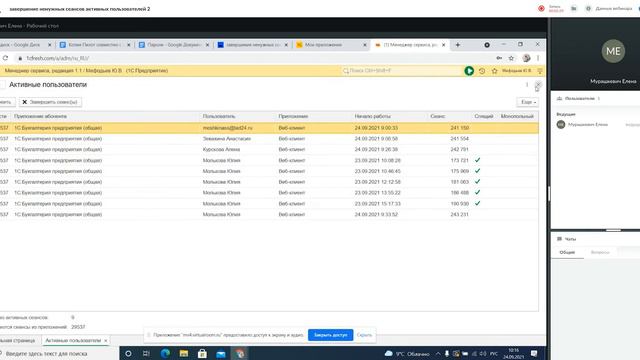The width and height of the screenshot is (640, 360).
Task: Sort by the Пользователь column header
Action: point(219,116)
